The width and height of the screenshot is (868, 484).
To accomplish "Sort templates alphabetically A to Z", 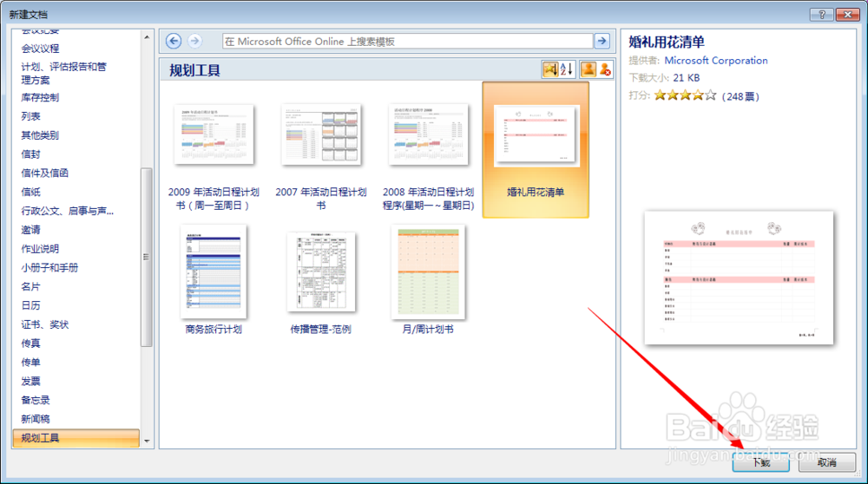I will point(566,69).
